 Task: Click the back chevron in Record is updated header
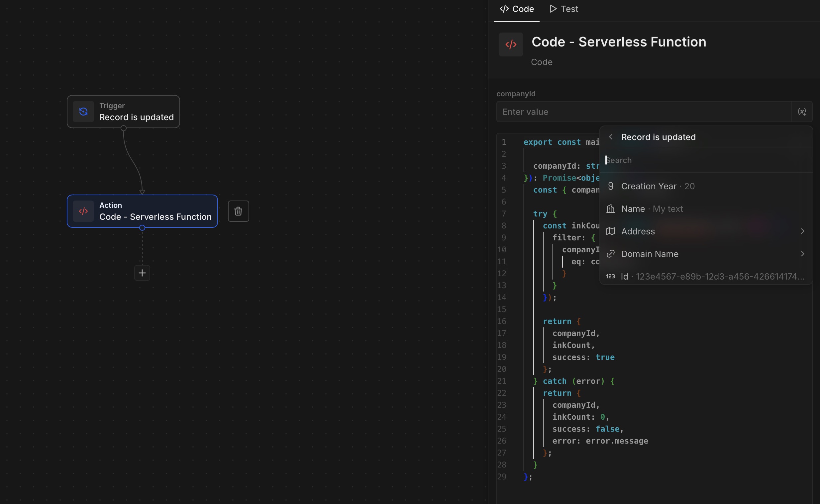[611, 137]
